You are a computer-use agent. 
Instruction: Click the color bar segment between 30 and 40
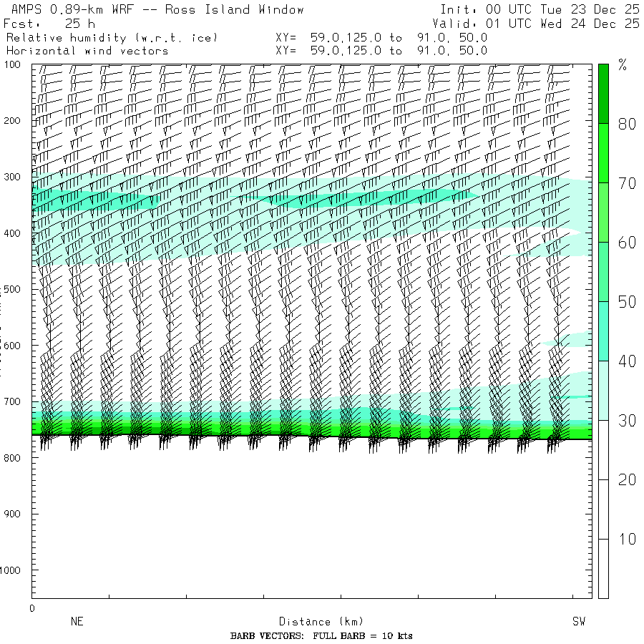tap(603, 390)
